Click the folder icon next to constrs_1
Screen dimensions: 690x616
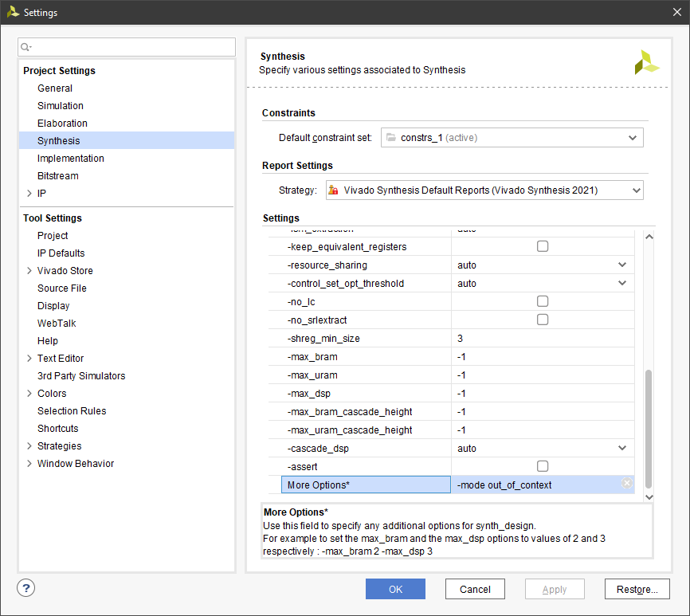click(390, 138)
